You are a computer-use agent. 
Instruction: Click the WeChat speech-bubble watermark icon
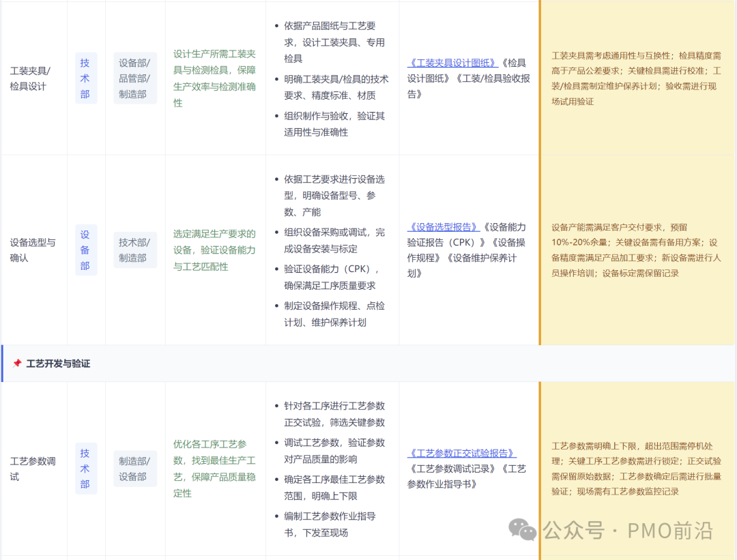521,530
